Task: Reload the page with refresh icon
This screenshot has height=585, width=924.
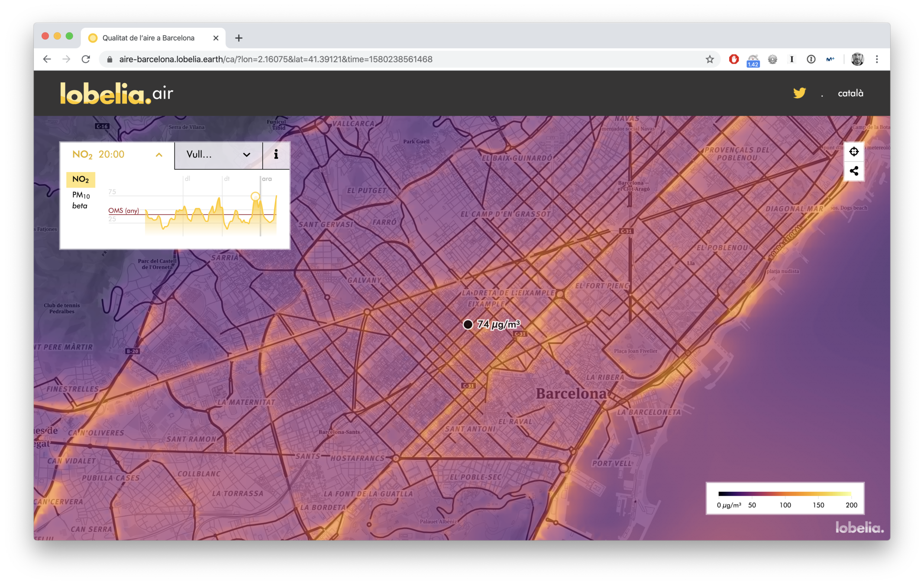Action: click(86, 59)
